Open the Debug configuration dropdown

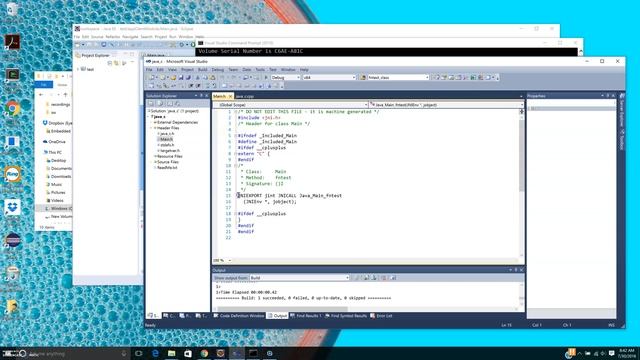pos(286,78)
